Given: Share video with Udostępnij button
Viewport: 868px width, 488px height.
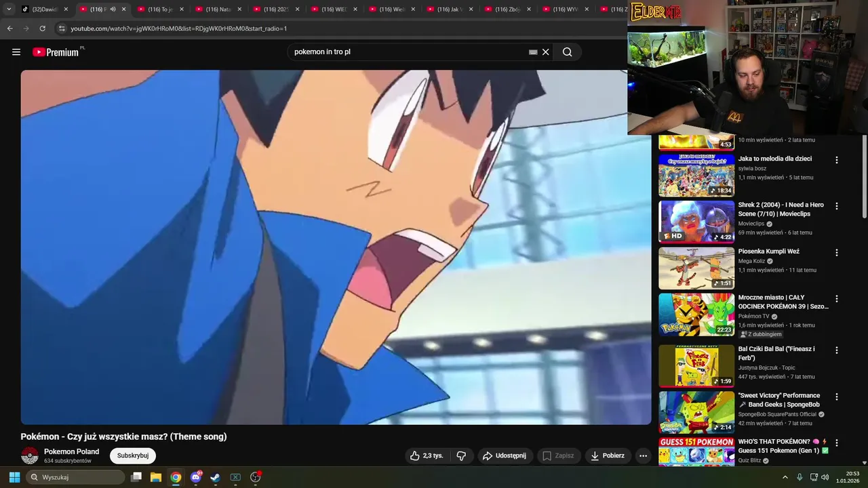Looking at the screenshot, I should pos(504,456).
